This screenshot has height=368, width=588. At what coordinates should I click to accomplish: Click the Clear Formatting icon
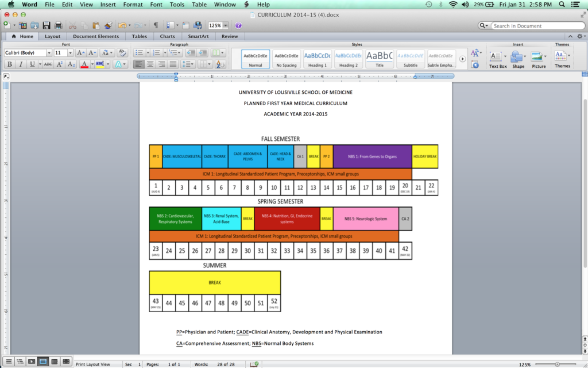tap(121, 53)
